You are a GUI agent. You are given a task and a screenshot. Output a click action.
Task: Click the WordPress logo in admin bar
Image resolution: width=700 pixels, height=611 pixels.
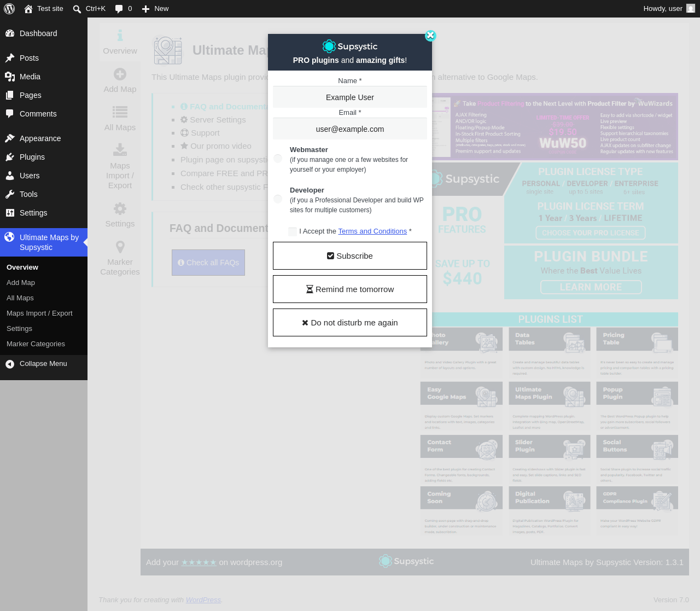(x=9, y=9)
